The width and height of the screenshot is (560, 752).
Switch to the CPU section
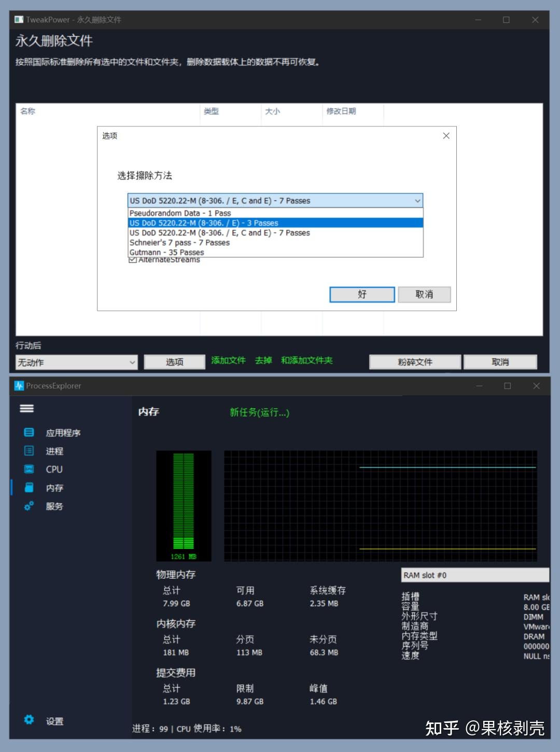[x=54, y=469]
